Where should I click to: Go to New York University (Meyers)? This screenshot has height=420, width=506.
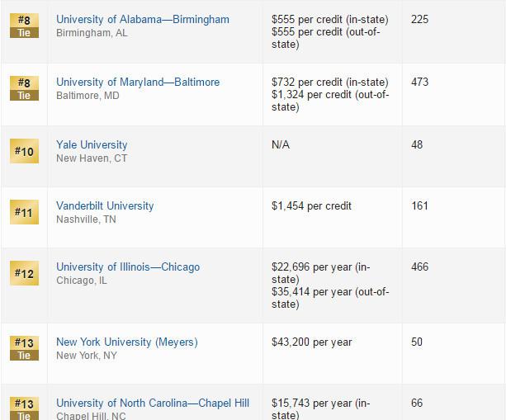[127, 342]
